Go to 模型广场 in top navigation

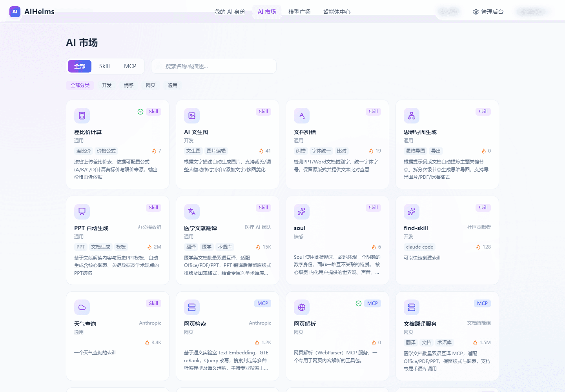coord(299,12)
